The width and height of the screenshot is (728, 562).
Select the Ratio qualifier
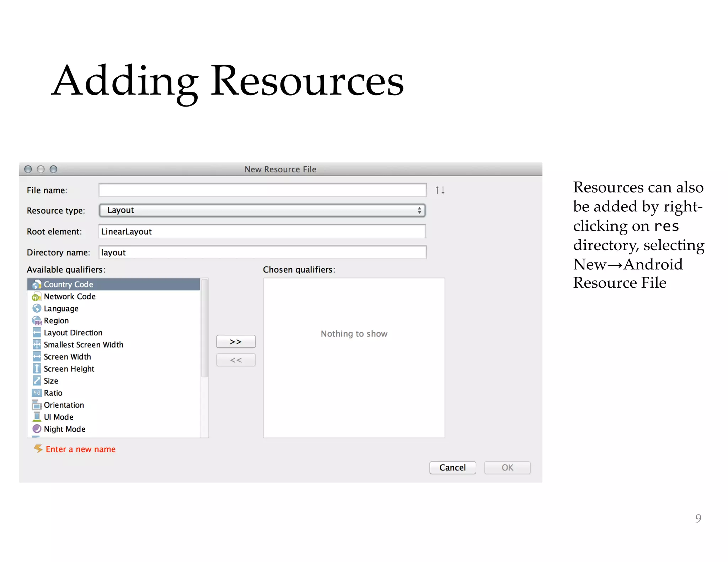click(x=114, y=393)
